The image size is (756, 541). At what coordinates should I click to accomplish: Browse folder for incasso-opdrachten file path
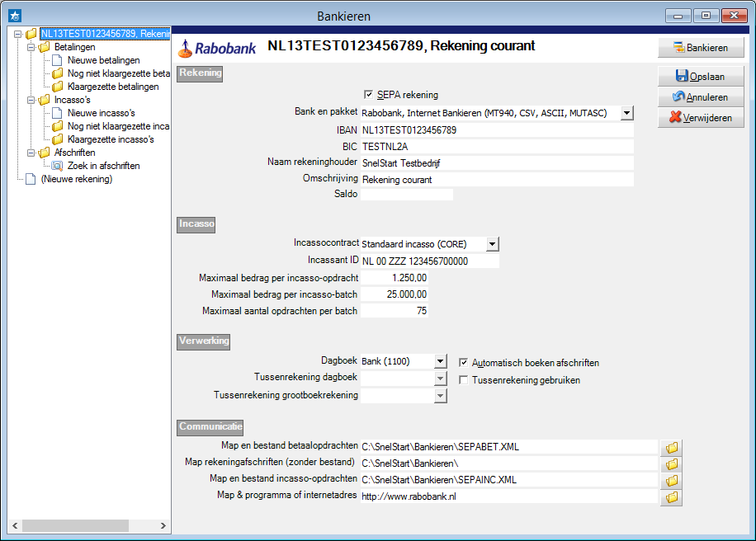tap(672, 480)
